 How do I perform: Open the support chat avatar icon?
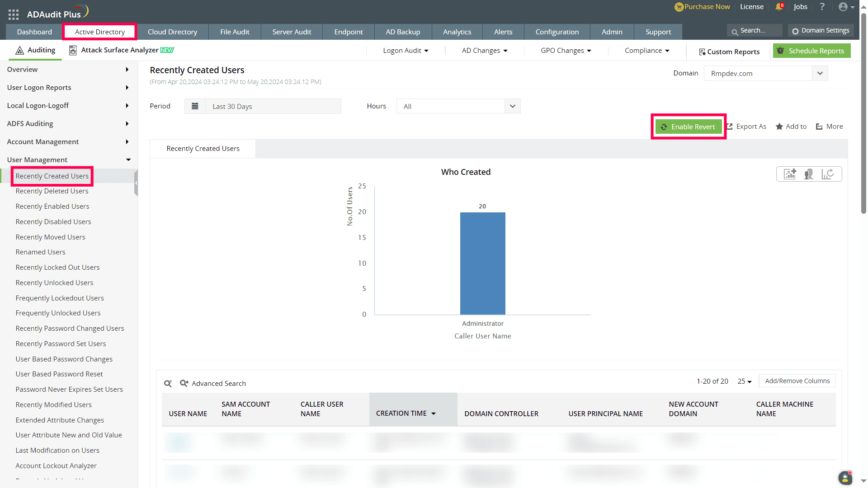click(845, 478)
